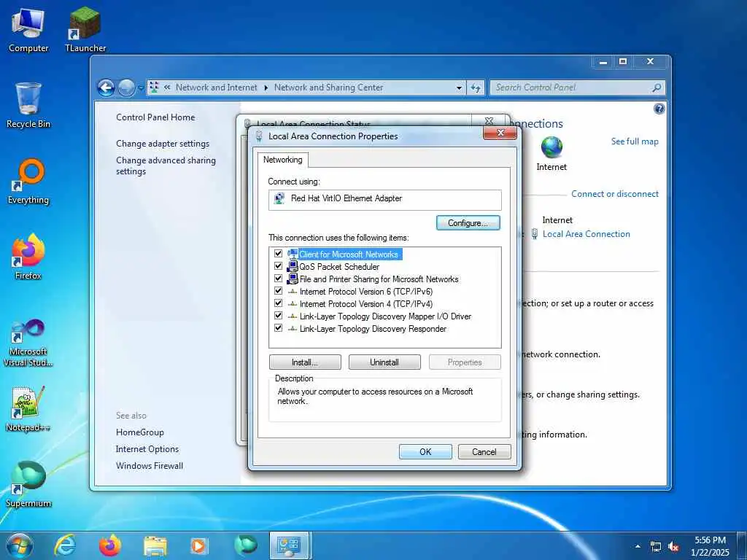Open the HomeGroup link

[139, 432]
